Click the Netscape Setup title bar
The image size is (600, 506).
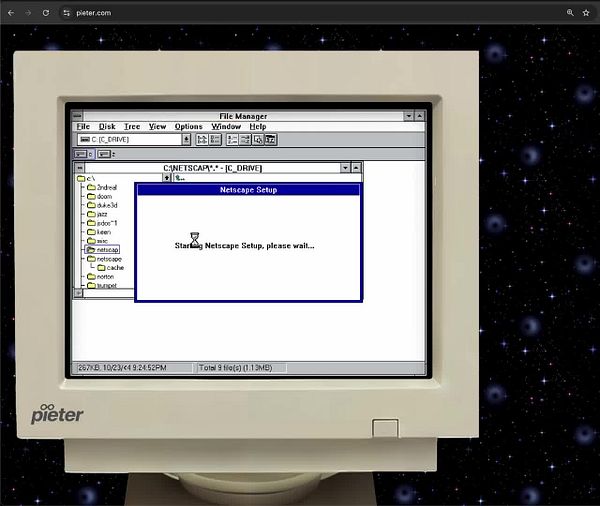pyautogui.click(x=248, y=190)
